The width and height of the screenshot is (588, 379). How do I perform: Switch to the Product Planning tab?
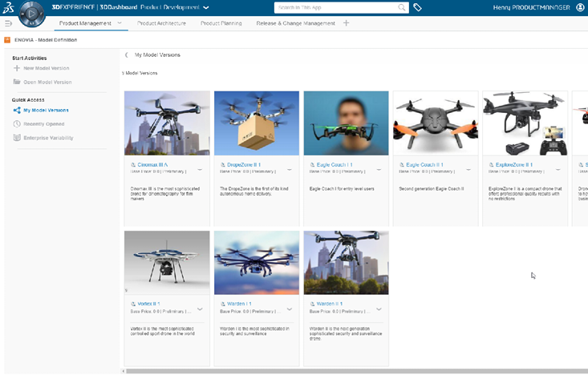[x=221, y=23]
